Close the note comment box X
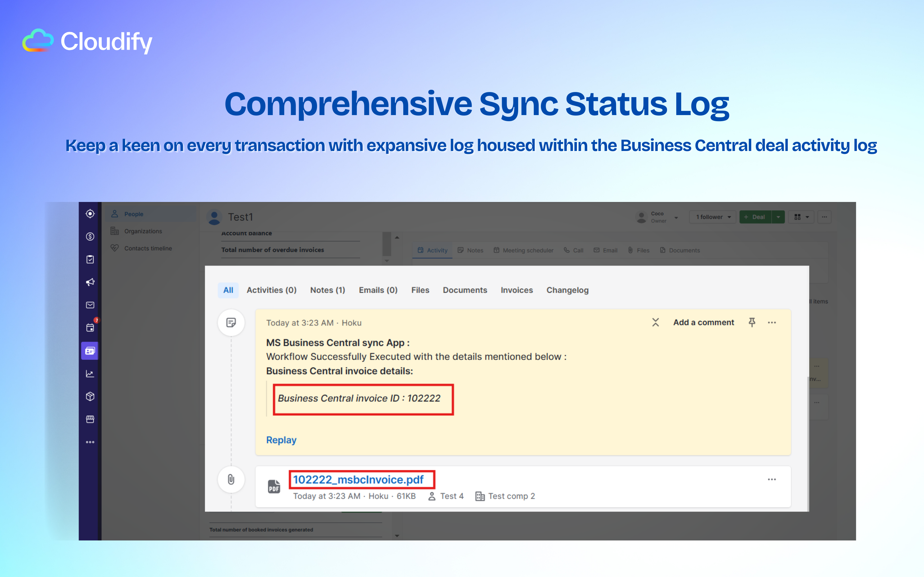 (x=655, y=322)
